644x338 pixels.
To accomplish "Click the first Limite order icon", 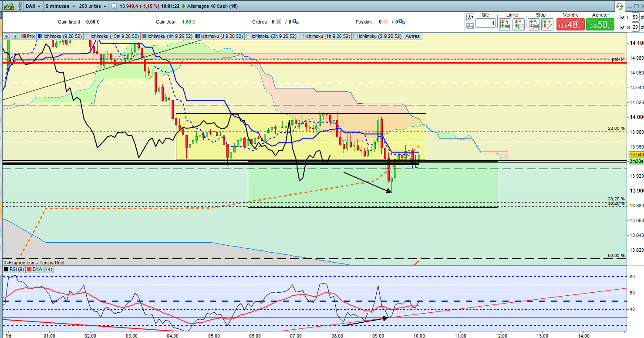I will pos(505,24).
